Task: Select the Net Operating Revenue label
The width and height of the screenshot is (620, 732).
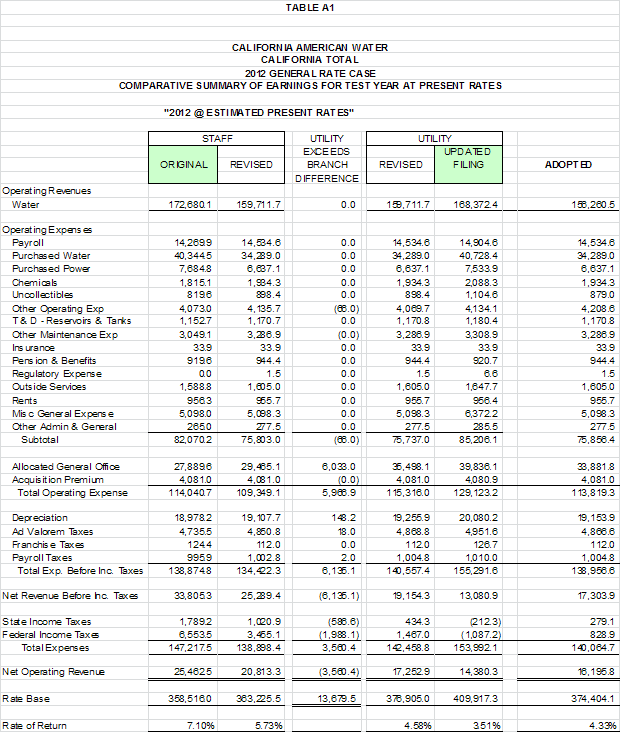Action: coord(53,667)
